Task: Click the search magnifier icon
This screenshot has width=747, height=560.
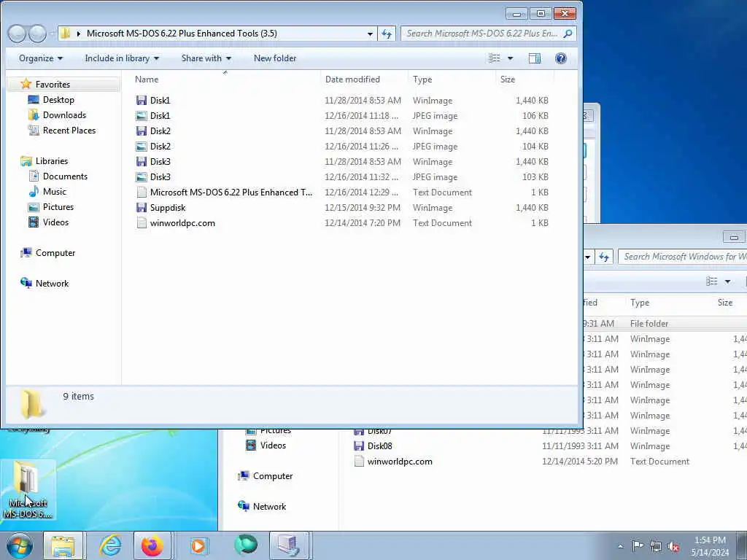Action: [x=568, y=34]
